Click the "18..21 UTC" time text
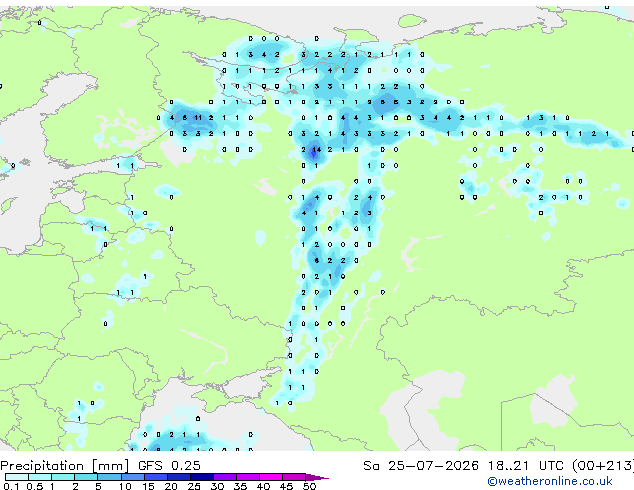The width and height of the screenshot is (634, 490). 525,465
